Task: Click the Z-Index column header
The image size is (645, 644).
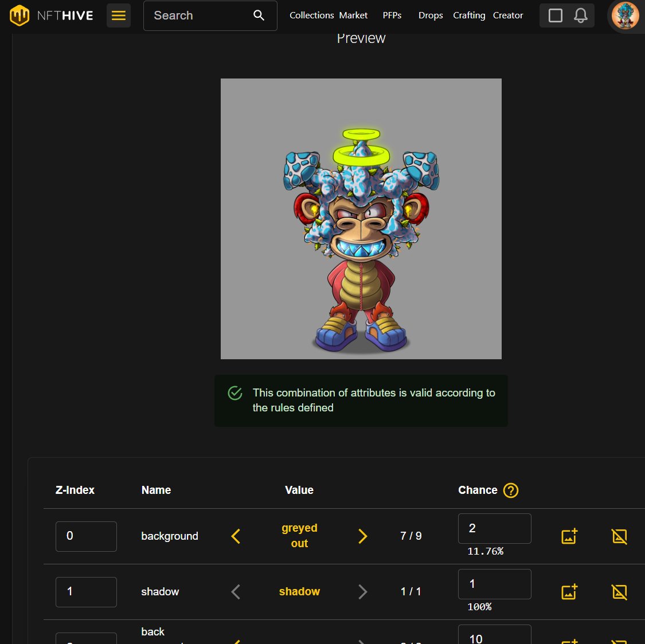Action: [x=75, y=490]
